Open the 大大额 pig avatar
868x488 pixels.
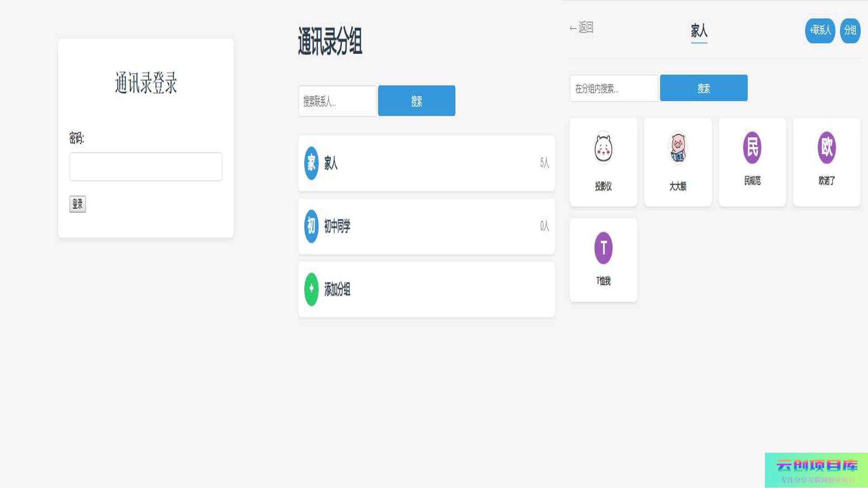[677, 148]
